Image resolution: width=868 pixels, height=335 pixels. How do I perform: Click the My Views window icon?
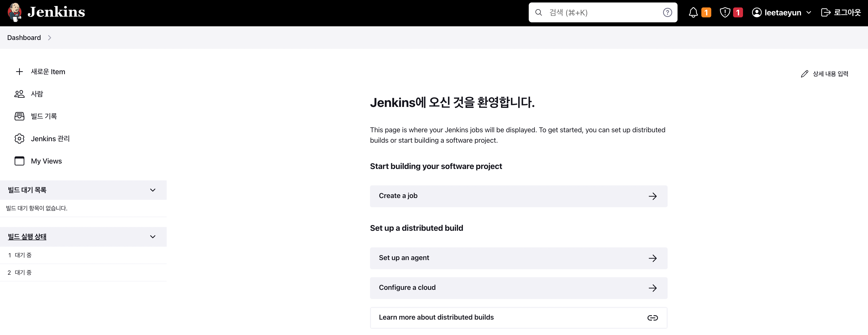tap(20, 161)
